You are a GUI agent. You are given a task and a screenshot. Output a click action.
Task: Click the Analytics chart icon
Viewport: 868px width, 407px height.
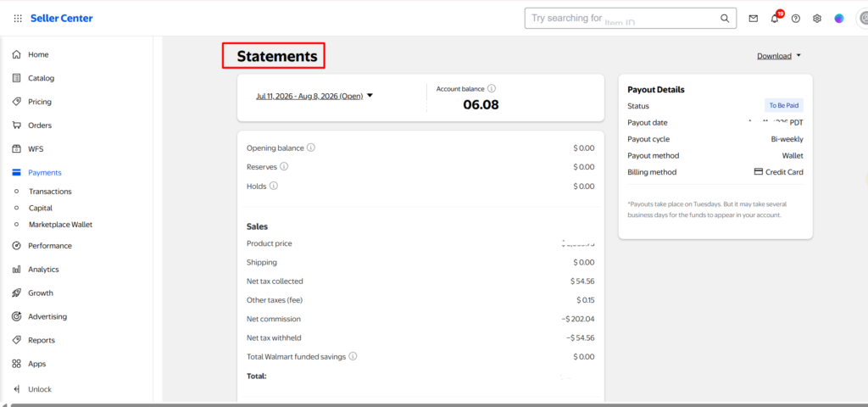[x=17, y=269]
